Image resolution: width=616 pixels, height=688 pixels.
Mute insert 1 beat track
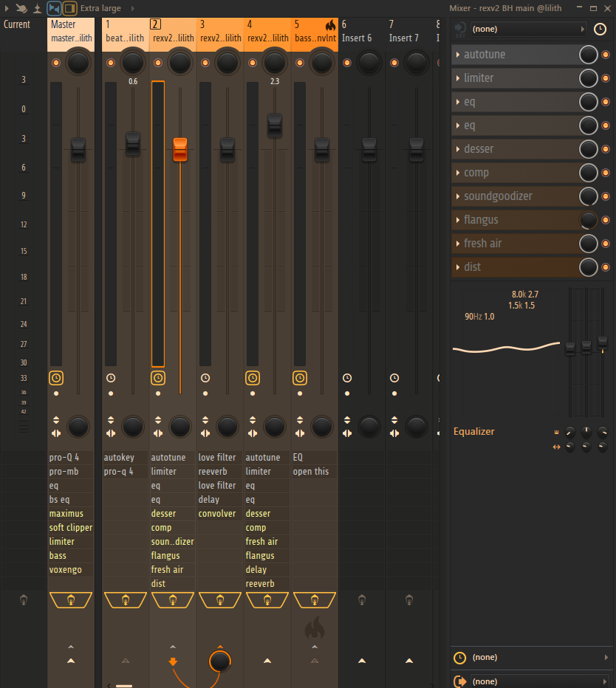(111, 63)
